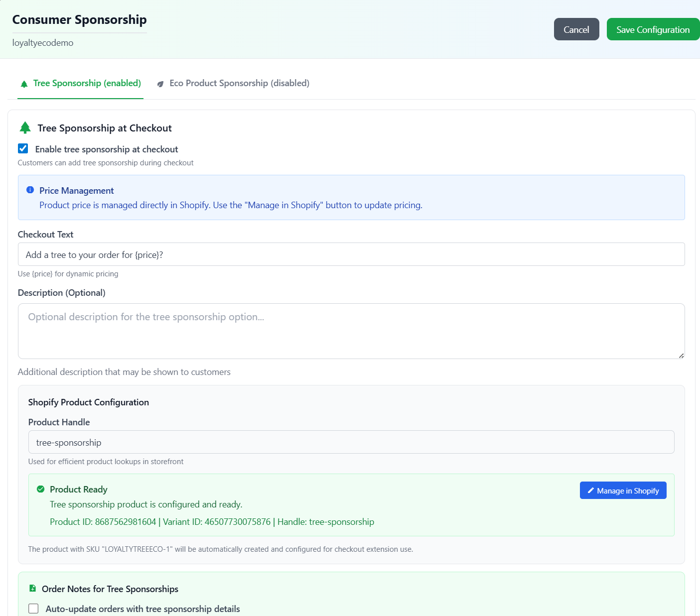
Task: Click the blue info icon in Price Management notice
Action: tap(30, 190)
